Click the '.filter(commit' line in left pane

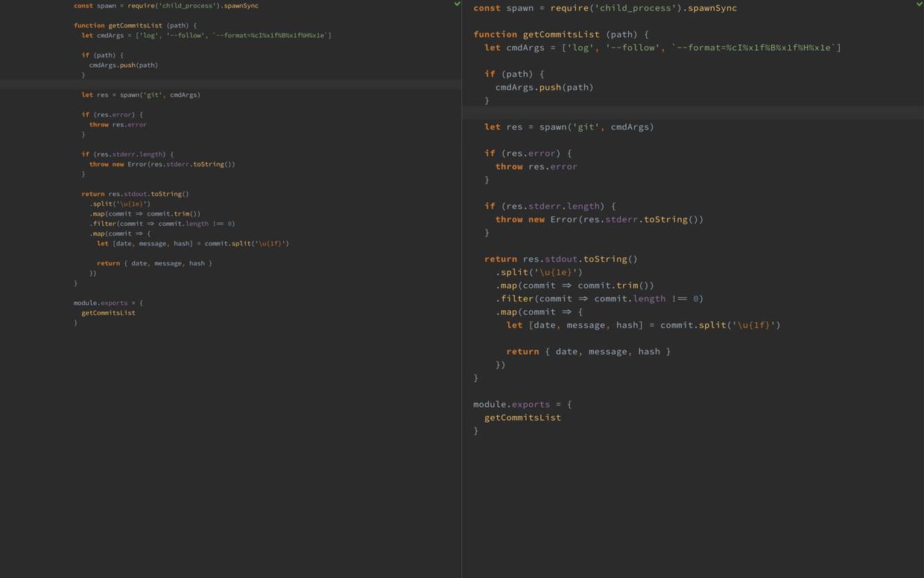click(162, 224)
